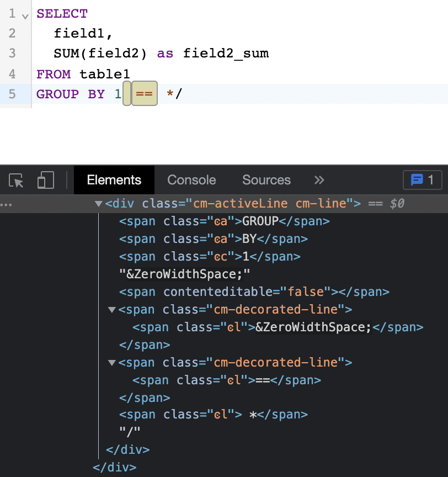This screenshot has height=477, width=448.
Task: Select the SELECT keyword on line 1
Action: coord(61,13)
